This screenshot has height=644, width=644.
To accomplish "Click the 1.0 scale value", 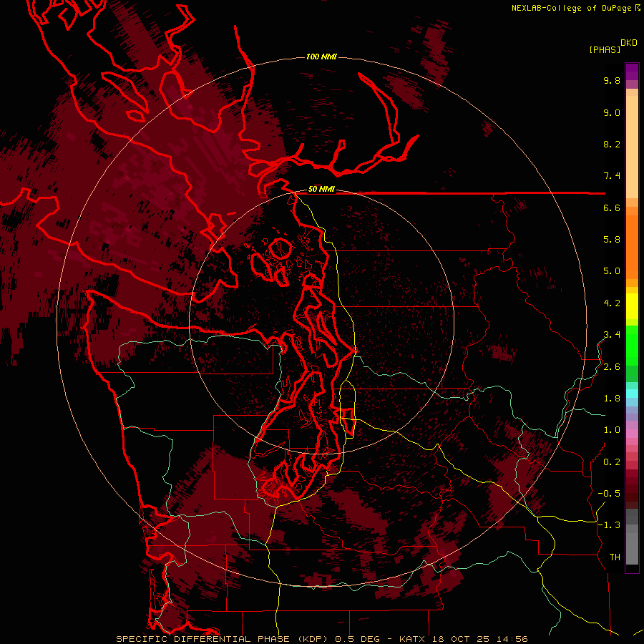I will 612,430.
